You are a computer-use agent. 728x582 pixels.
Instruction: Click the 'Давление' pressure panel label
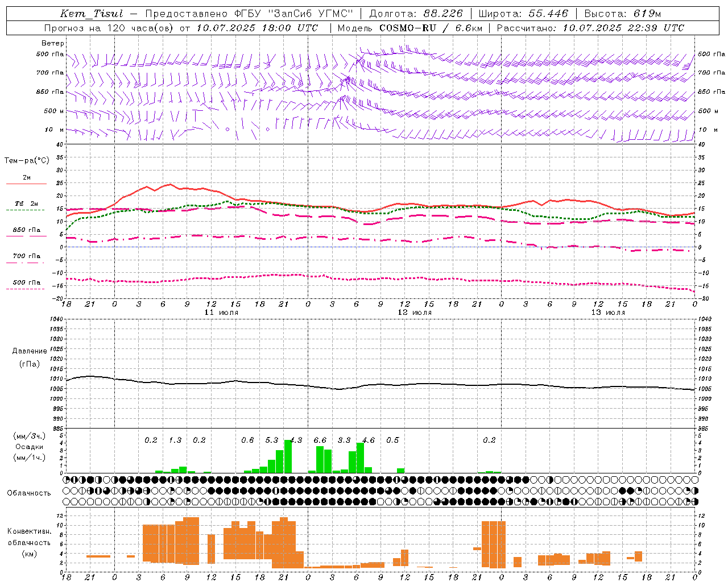coord(30,351)
